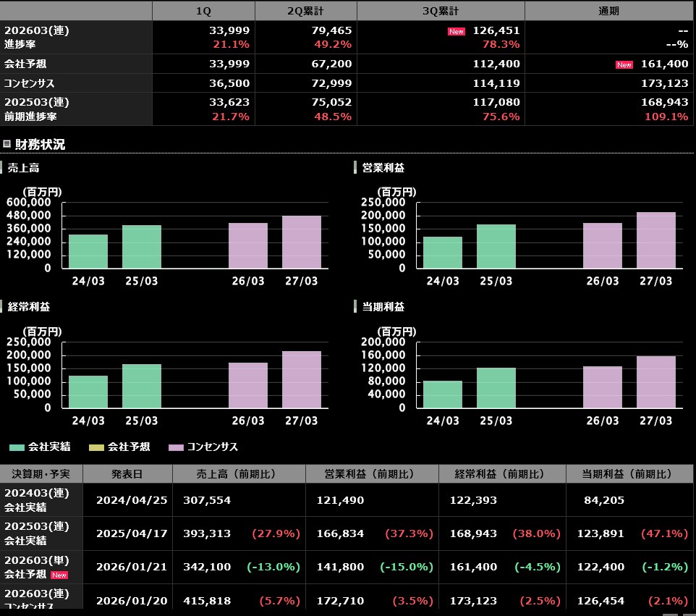696x616 pixels.
Task: Select the 1Q column header
Action: click(203, 11)
